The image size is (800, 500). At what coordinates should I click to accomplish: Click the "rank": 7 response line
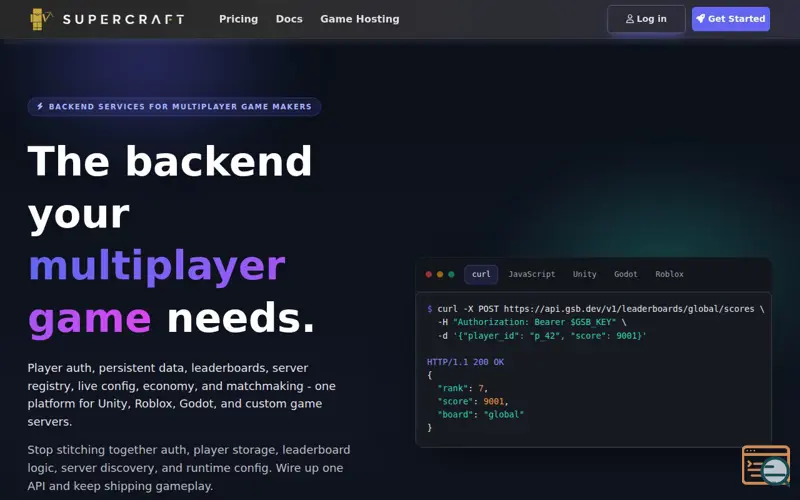[x=462, y=388]
